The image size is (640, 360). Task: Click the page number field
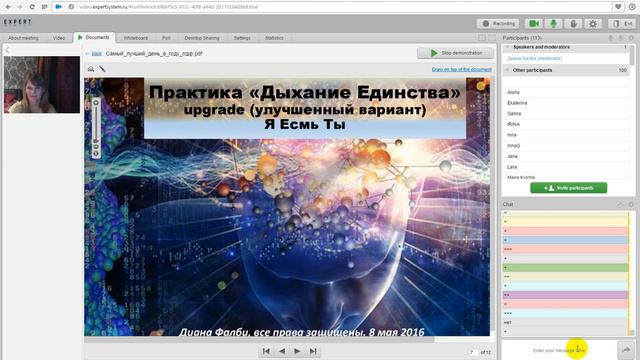(473, 352)
